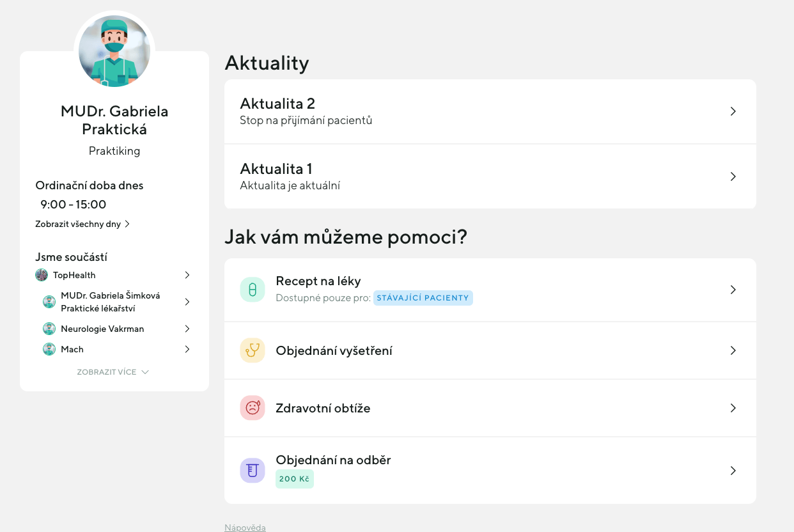Click the 200 Kč price tag

click(x=295, y=478)
